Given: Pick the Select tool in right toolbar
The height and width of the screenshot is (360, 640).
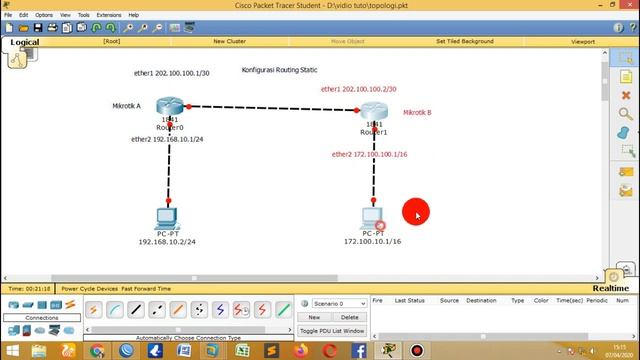Looking at the screenshot, I should (625, 58).
